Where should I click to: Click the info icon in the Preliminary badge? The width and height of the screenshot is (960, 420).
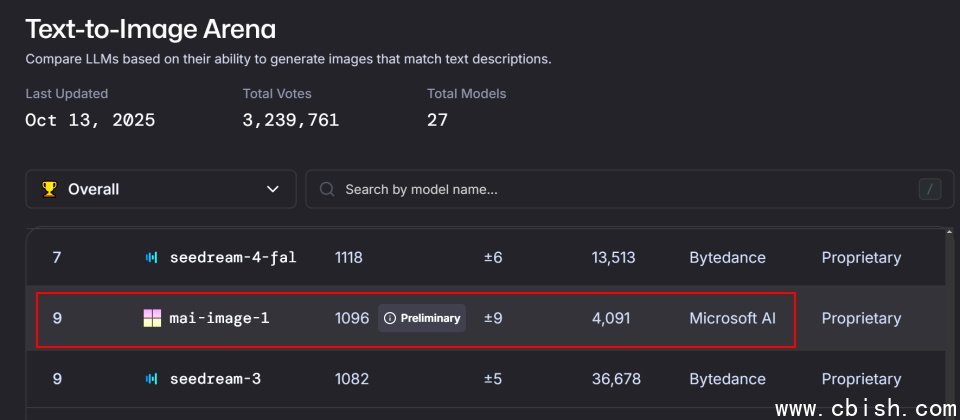pyautogui.click(x=390, y=319)
